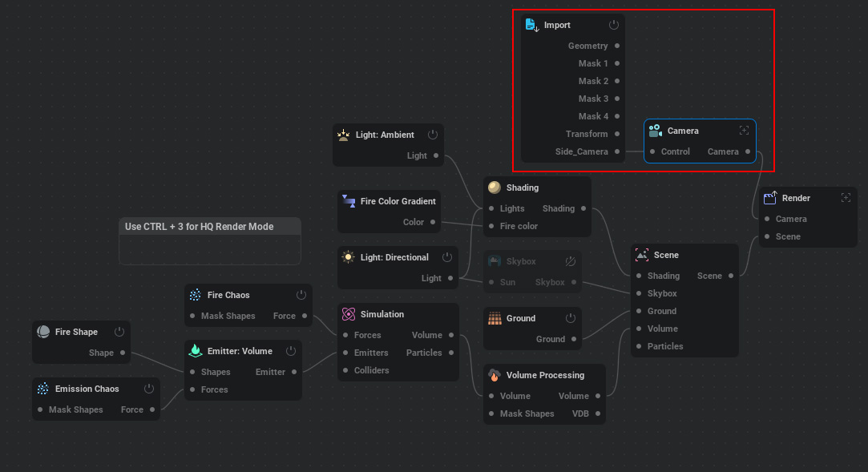Click the Render node clapperboard icon
This screenshot has height=472, width=868.
pos(770,198)
